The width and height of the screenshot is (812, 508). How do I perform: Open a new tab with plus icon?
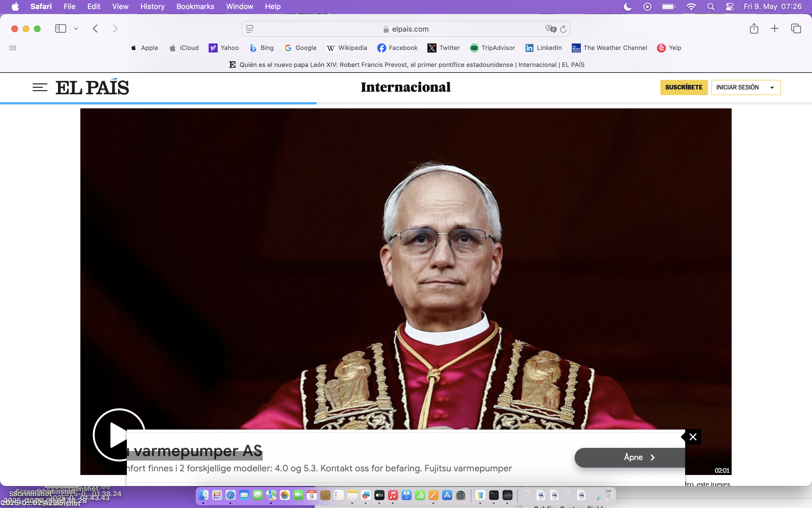point(775,29)
